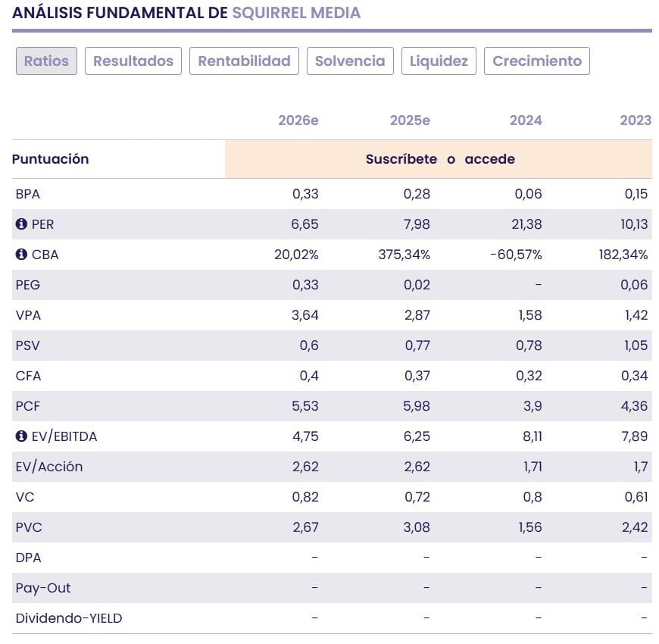Click the BPA row label

pyautogui.click(x=28, y=194)
